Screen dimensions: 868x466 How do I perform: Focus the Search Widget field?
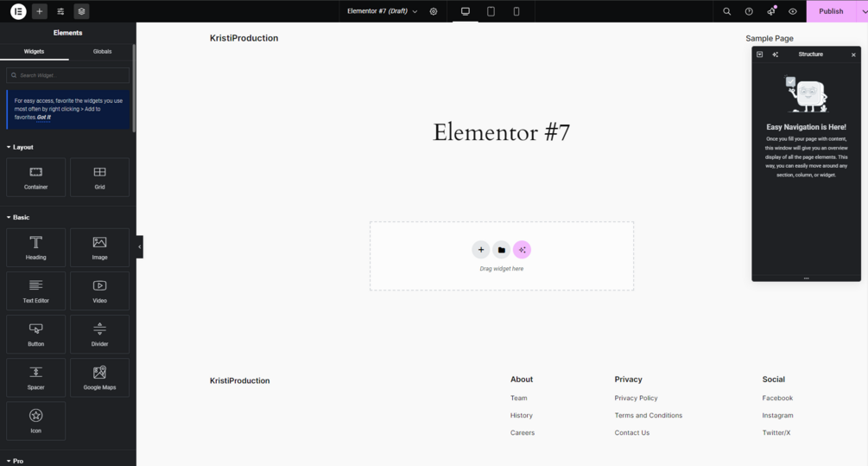coord(67,75)
